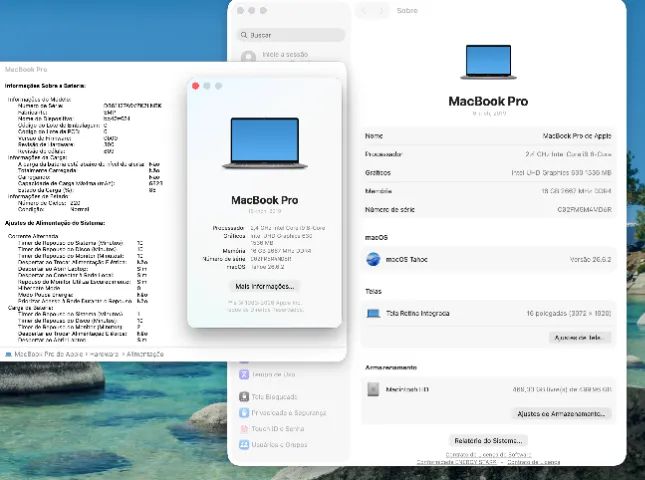This screenshot has width=645, height=480.
Task: Click the 'Ajustes de Alimentação do Sistema' heading
Action: 55,223
